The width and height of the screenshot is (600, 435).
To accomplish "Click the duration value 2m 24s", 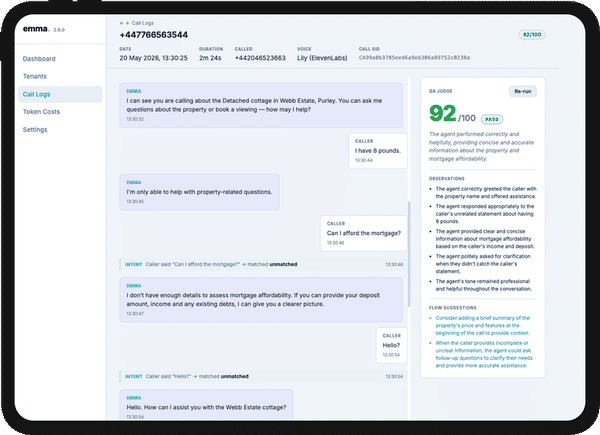I will tap(210, 58).
